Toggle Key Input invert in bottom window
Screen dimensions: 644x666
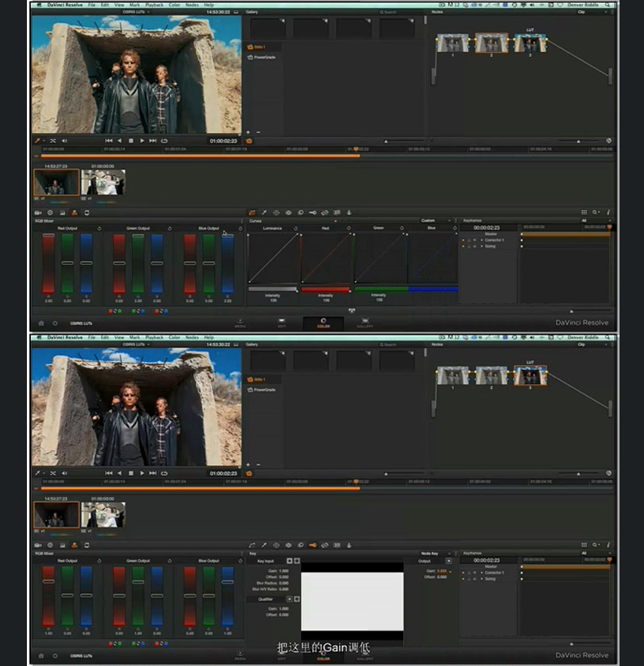289,561
